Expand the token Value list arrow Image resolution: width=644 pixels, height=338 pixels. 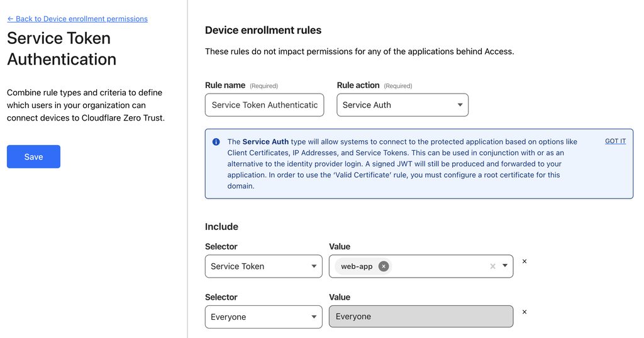[505, 266]
